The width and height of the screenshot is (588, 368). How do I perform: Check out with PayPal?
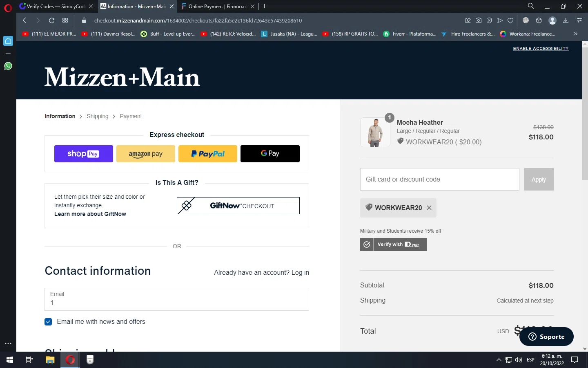coord(208,154)
